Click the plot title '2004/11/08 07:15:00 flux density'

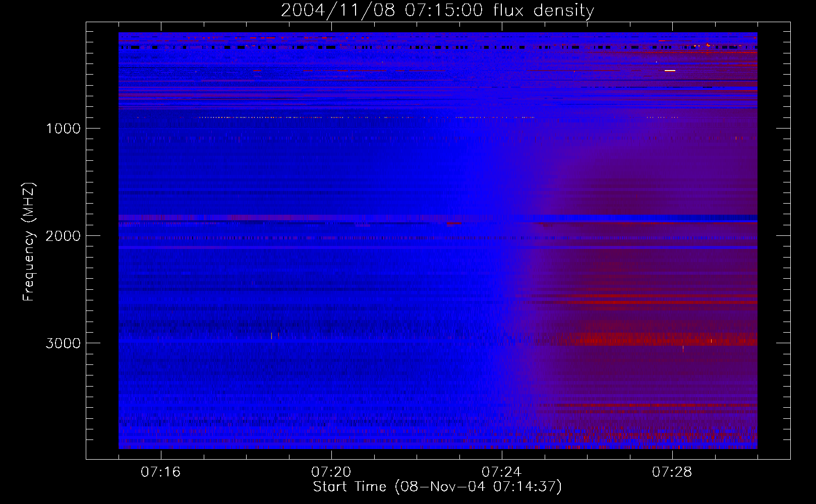coord(437,11)
